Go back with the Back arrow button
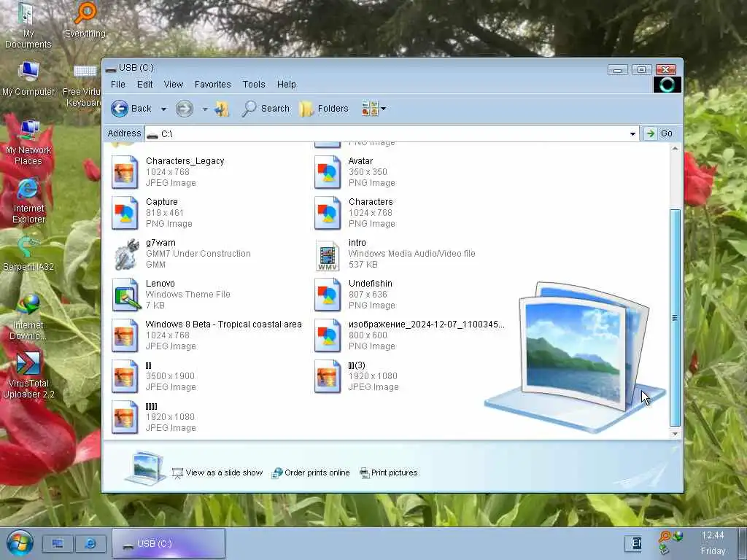Image resolution: width=747 pixels, height=560 pixels. click(131, 109)
